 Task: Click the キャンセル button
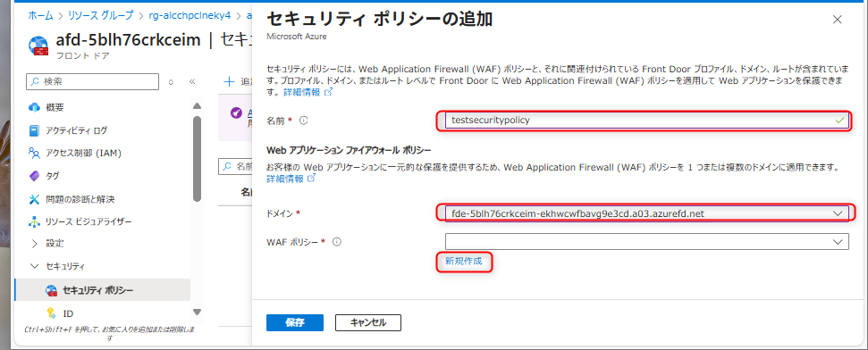coord(368,323)
